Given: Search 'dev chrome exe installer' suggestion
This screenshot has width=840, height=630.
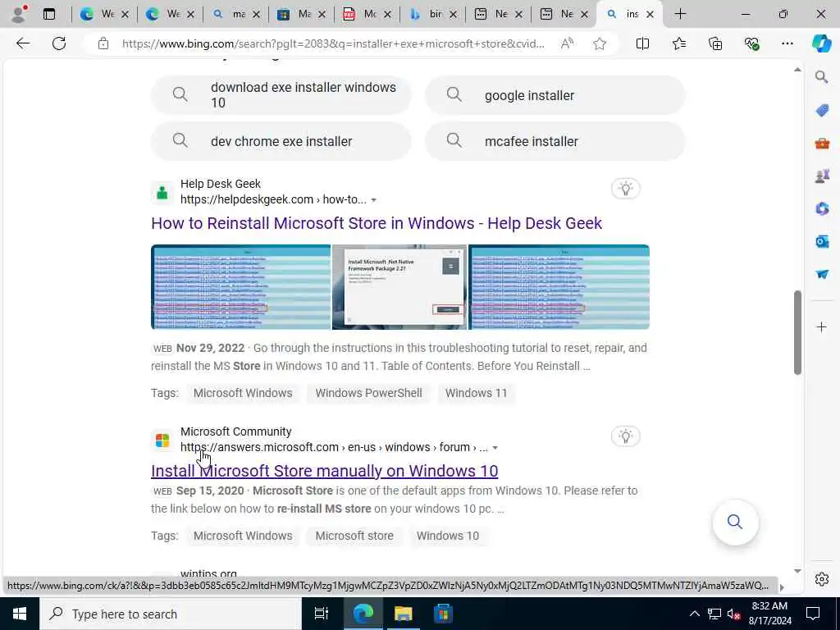Looking at the screenshot, I should pyautogui.click(x=281, y=141).
